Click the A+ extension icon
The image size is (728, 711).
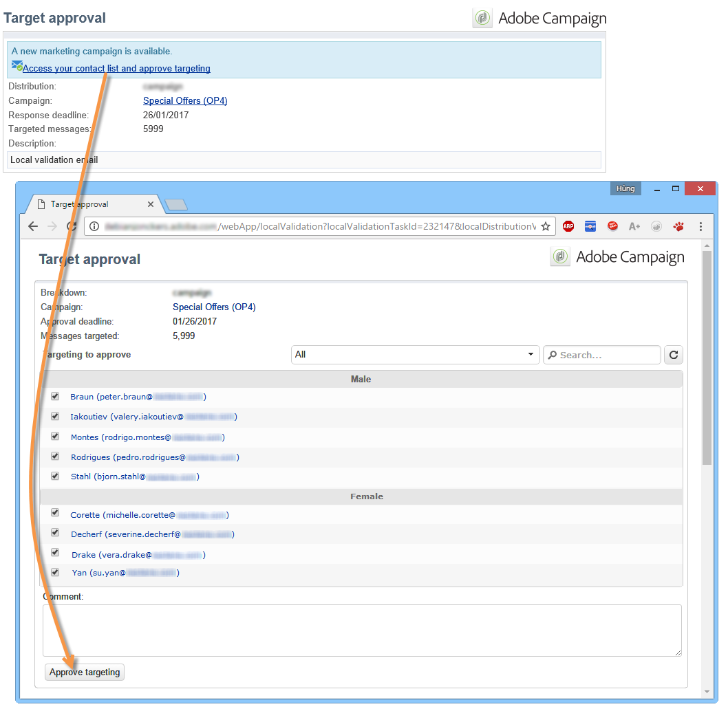(634, 226)
